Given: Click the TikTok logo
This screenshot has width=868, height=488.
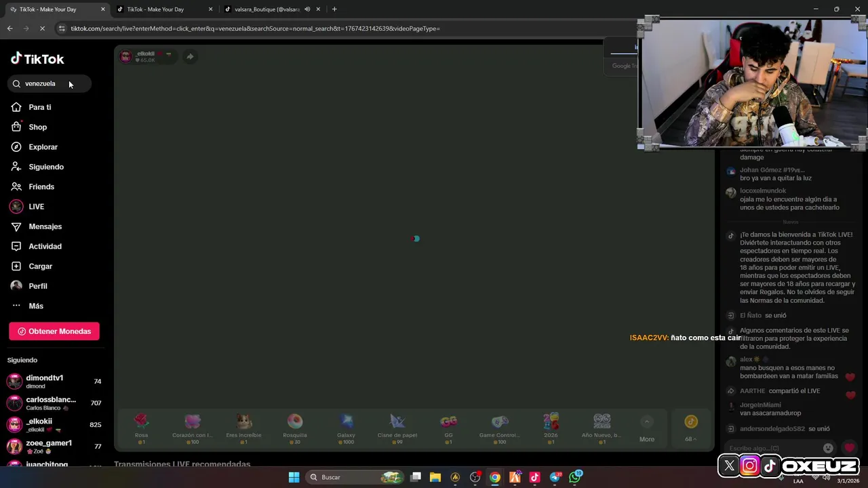Looking at the screenshot, I should [37, 59].
